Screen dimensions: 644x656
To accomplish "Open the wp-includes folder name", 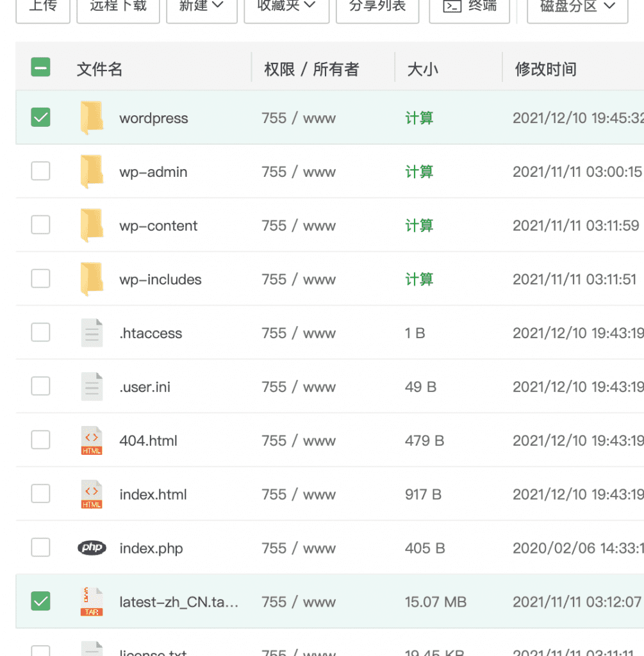I will click(160, 279).
